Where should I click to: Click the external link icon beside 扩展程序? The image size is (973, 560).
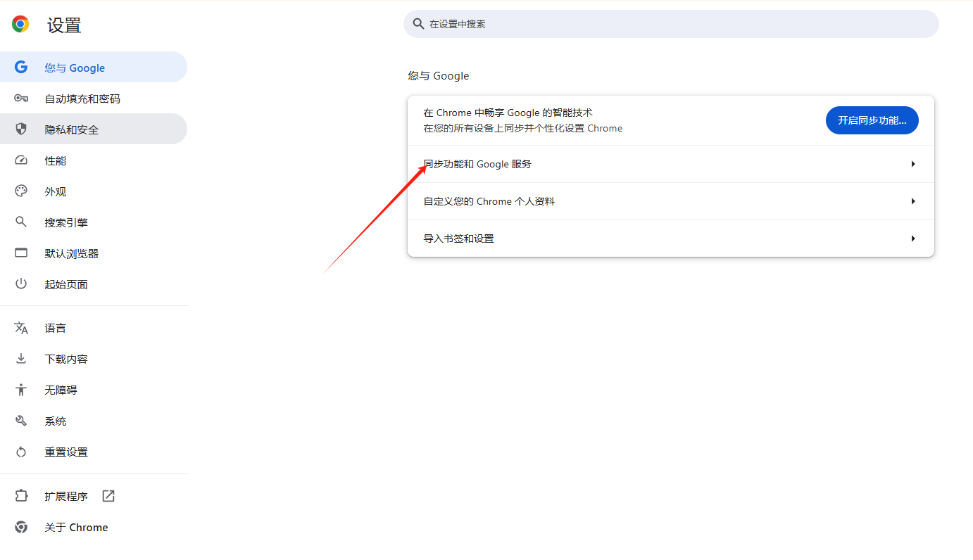(108, 496)
